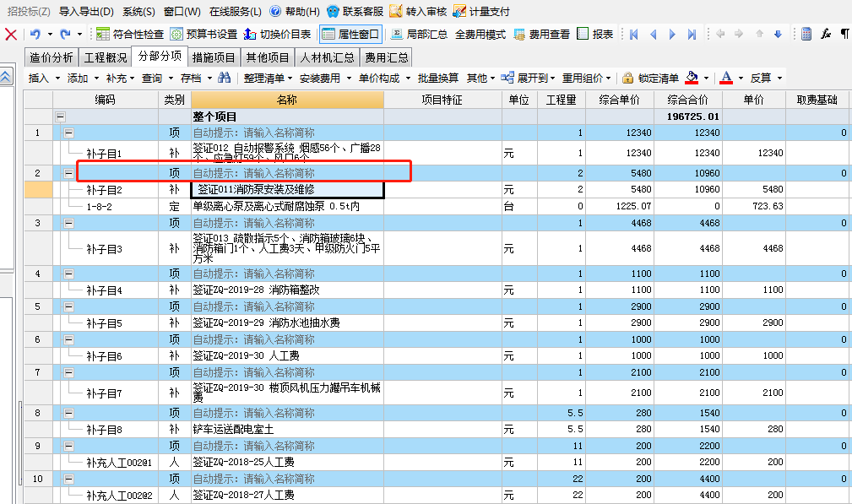Edit cell 签证011消防泵安装及维修
Viewport: 852px width, 504px height.
point(287,190)
